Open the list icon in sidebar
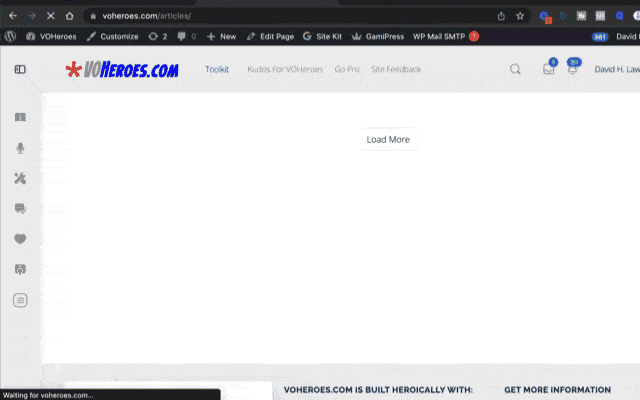The height and width of the screenshot is (400, 640). [20, 300]
